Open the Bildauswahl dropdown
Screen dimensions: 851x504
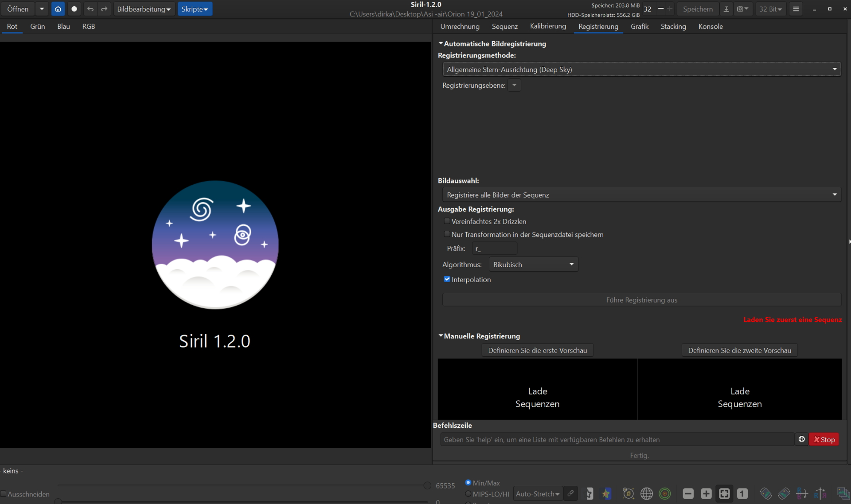click(642, 195)
